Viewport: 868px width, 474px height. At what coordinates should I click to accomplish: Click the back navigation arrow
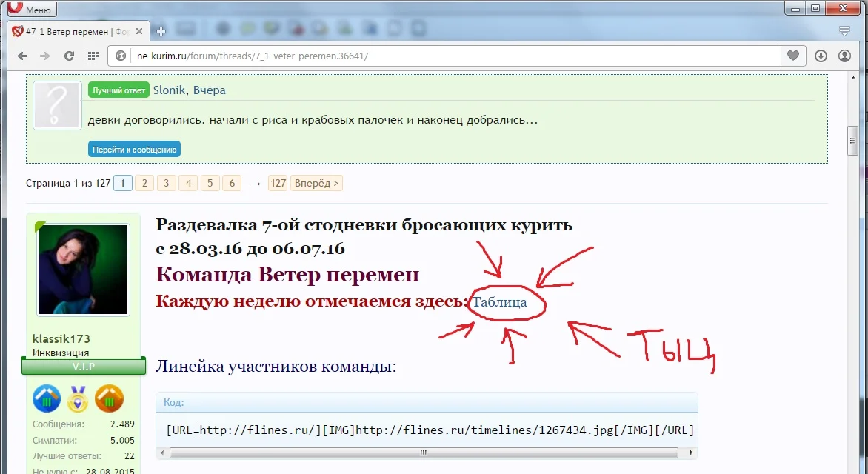coord(22,56)
